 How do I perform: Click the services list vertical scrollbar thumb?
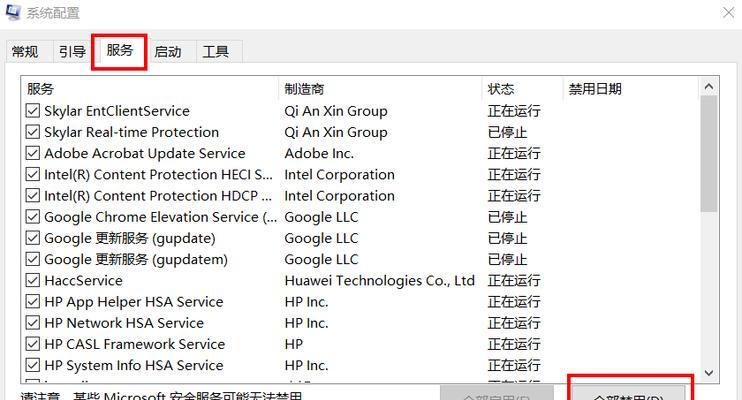708,154
